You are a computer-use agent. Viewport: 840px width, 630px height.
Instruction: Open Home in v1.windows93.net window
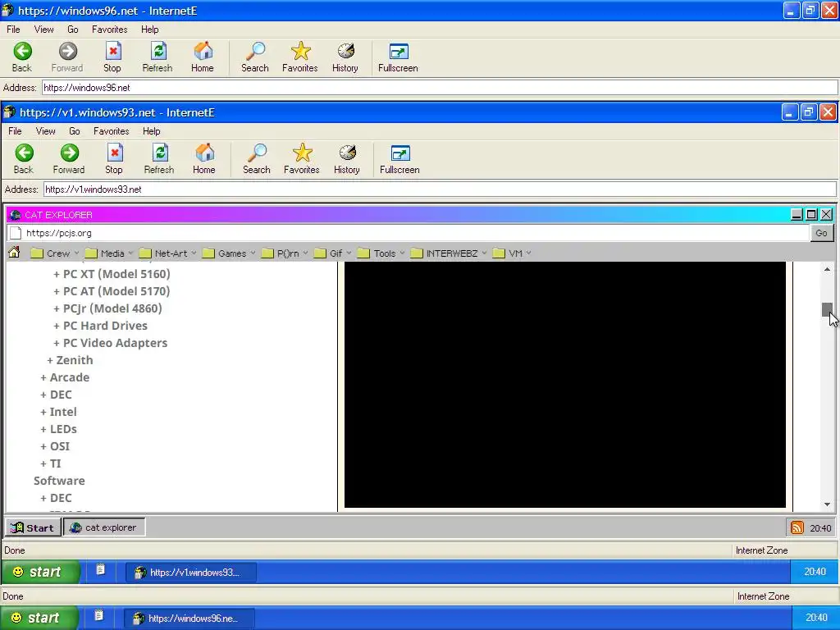coord(204,158)
